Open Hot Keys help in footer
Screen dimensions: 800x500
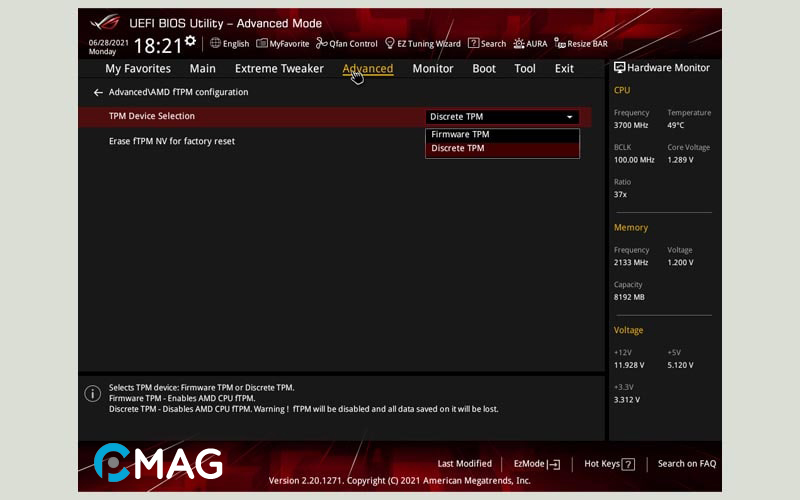pyautogui.click(x=609, y=464)
